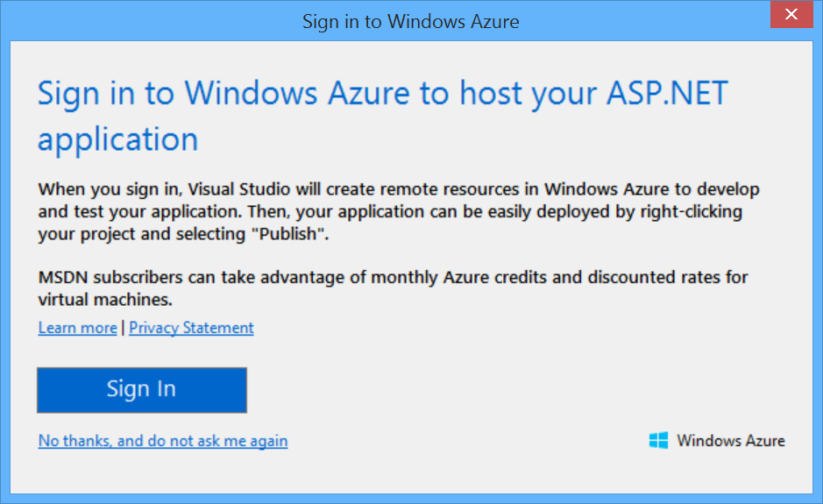Click the Windows Azure logo icon

(x=658, y=440)
